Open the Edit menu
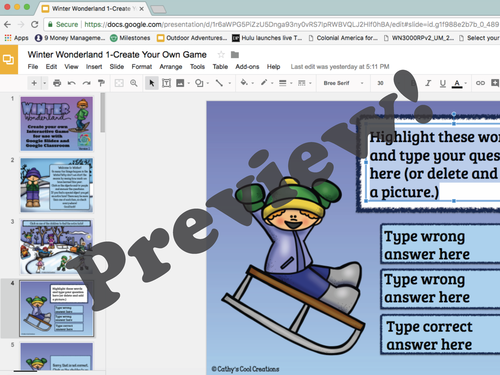Screen dimensions: 500x375 click(51, 67)
